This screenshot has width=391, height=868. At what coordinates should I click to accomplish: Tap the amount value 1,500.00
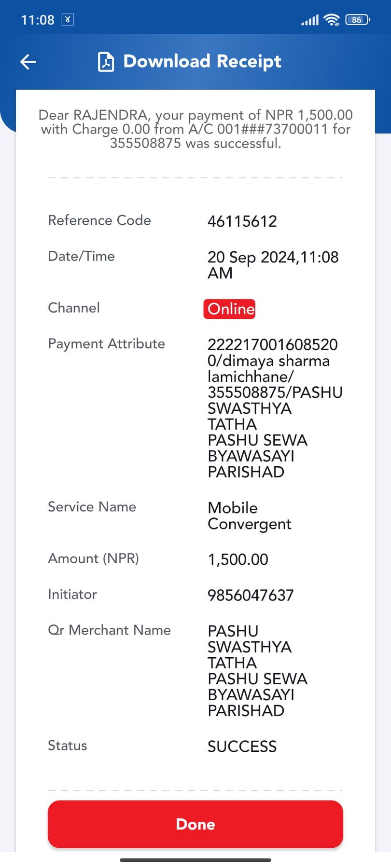(x=238, y=559)
